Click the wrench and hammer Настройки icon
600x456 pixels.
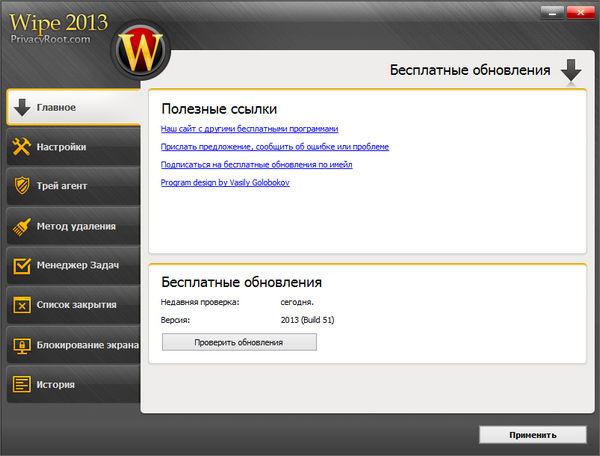[21, 147]
